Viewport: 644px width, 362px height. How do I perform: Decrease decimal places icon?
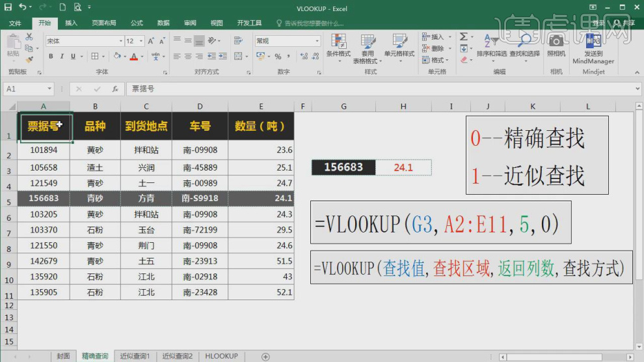[x=315, y=56]
